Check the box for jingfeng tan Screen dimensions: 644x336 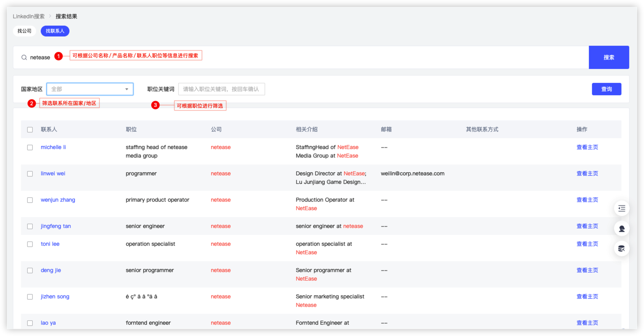30,226
